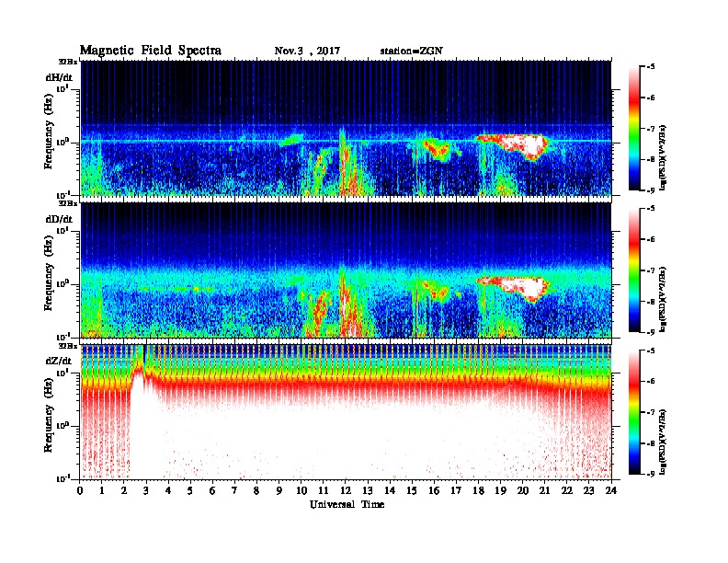The image size is (728, 563).
Task: Click the 10 hour label on time axis
Action: coord(301,491)
